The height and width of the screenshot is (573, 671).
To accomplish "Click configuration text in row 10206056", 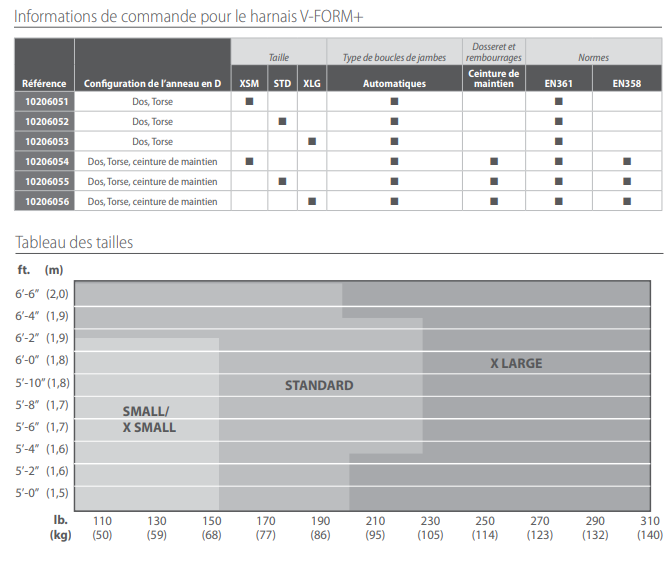I will [x=152, y=202].
